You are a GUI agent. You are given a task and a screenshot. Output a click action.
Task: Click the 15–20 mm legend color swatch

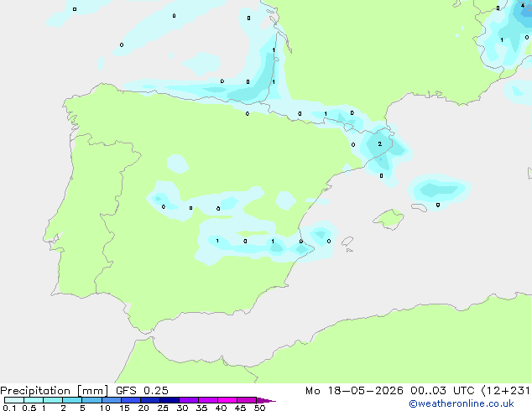tap(130, 400)
